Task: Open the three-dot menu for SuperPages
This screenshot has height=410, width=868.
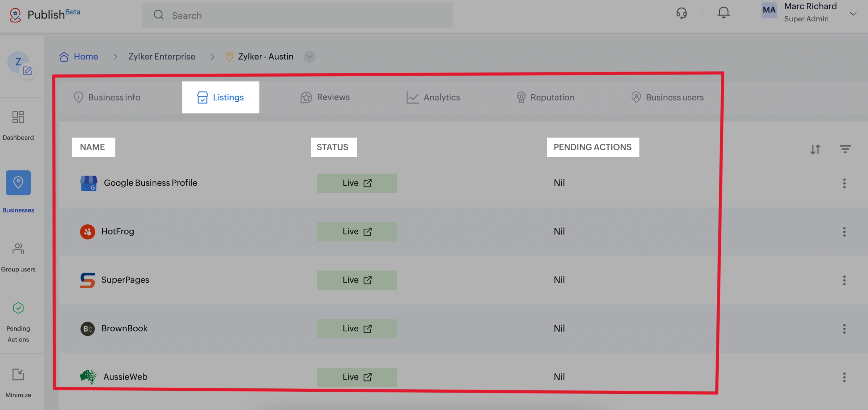Action: tap(844, 280)
